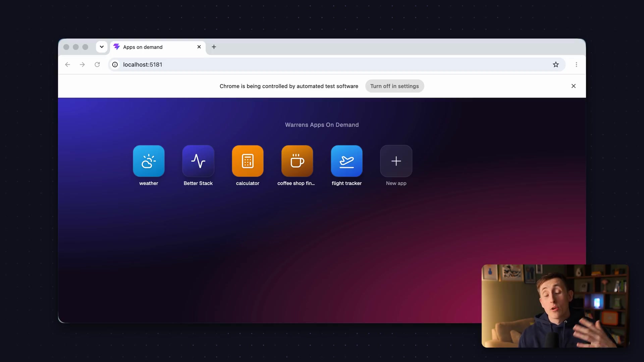Click the automated test software message text

pos(289,86)
